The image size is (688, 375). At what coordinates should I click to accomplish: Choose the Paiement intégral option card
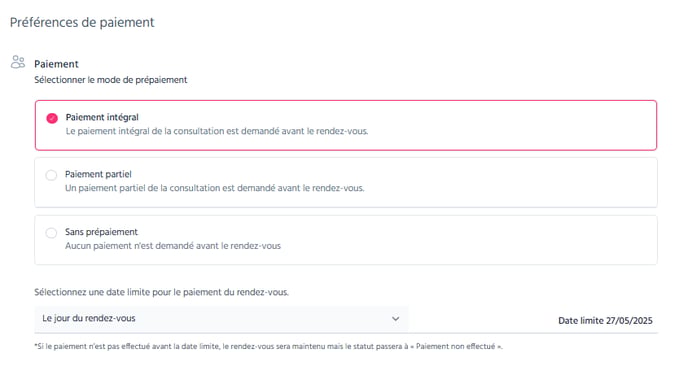[346, 125]
